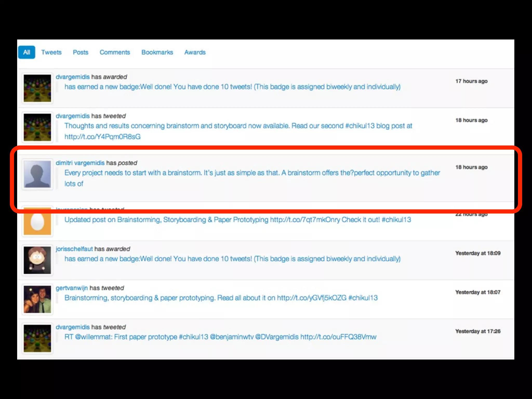This screenshot has width=532, height=399.
Task: View the Awards tab
Action: coord(195,52)
